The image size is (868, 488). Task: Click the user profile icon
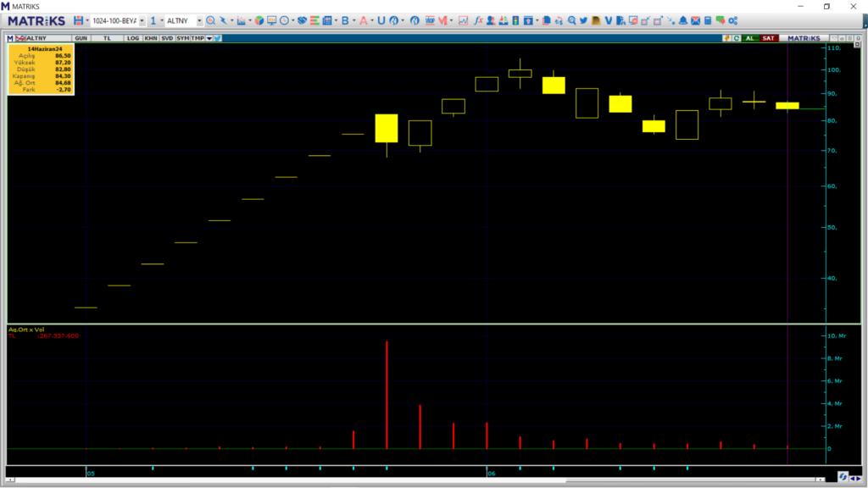click(491, 20)
